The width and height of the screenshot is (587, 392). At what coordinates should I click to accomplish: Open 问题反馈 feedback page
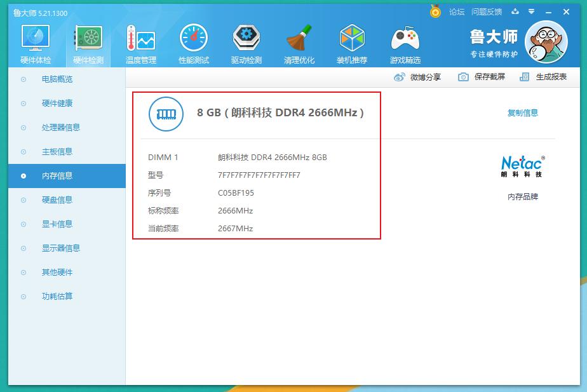click(x=485, y=11)
